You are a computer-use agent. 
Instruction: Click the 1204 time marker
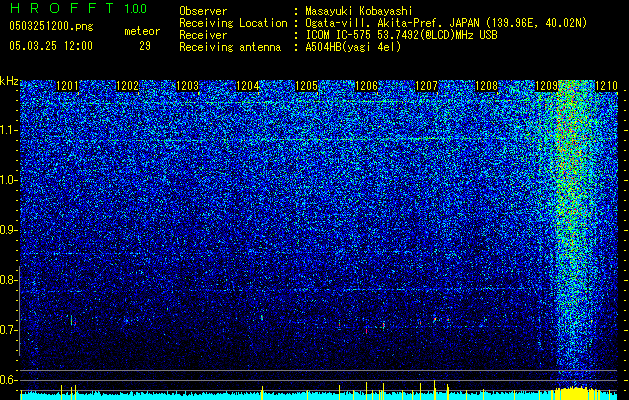[248, 86]
